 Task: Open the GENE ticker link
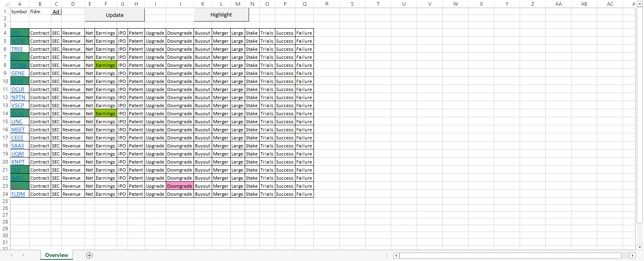[18, 73]
